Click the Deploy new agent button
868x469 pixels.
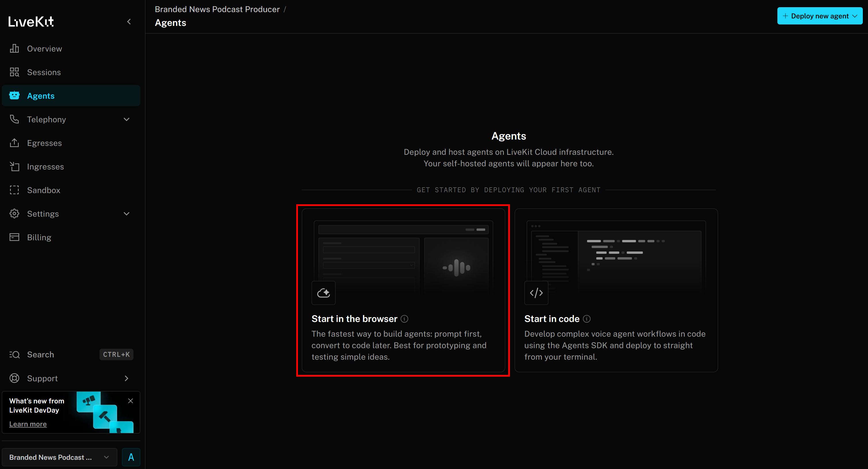coord(819,16)
